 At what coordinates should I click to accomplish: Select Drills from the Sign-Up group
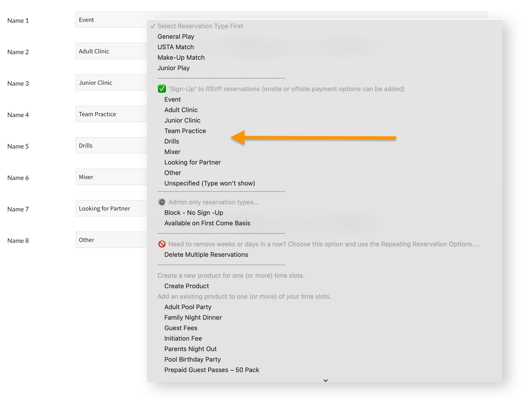(171, 141)
